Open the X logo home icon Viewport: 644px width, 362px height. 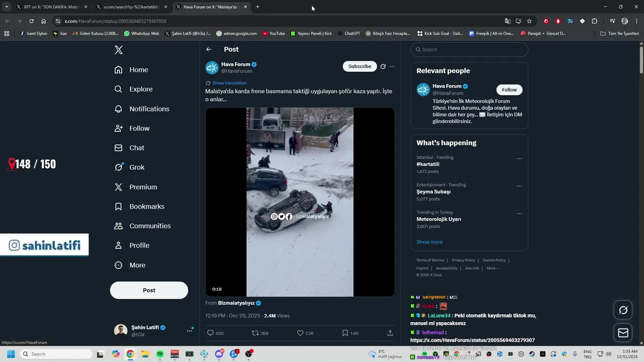click(x=118, y=50)
